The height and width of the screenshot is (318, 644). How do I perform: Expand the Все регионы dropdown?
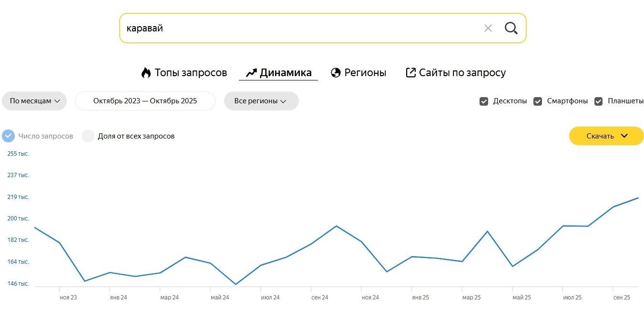point(261,101)
